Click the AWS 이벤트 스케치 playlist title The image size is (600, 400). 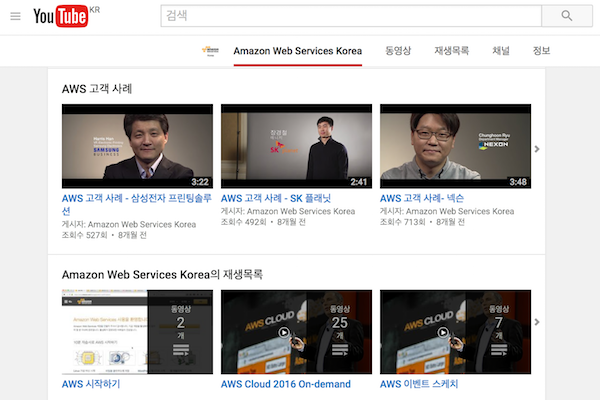tap(419, 384)
